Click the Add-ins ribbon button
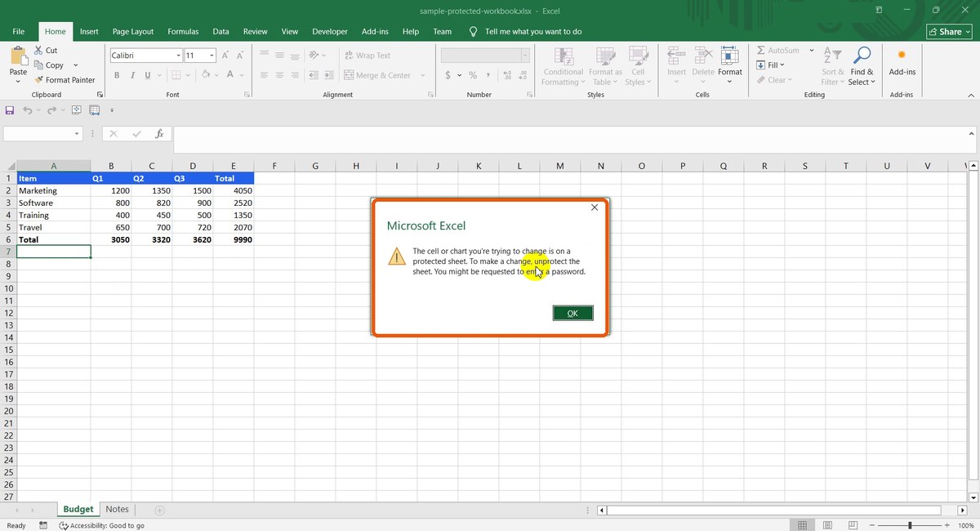The image size is (980, 531). [902, 62]
